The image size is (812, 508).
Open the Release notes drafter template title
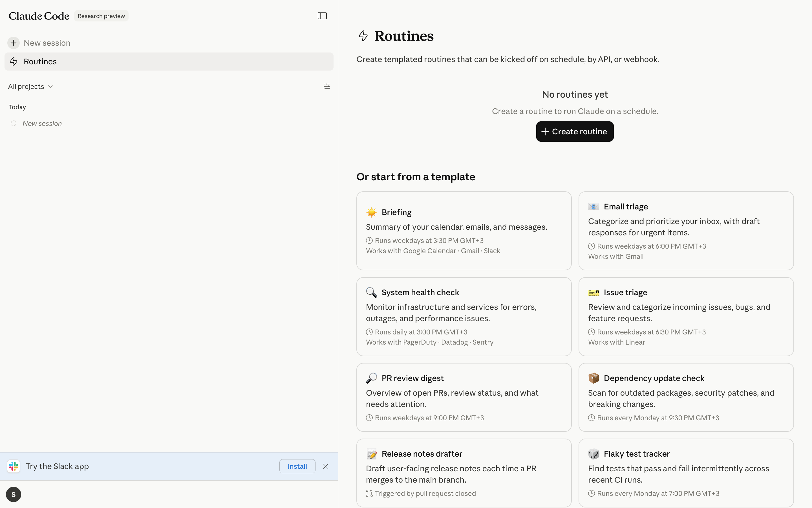[x=422, y=454]
